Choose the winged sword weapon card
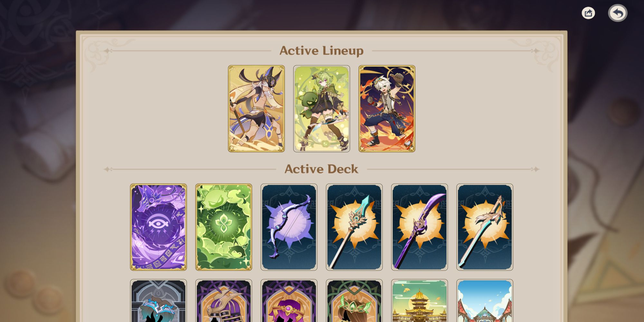644x322 pixels. click(x=485, y=227)
